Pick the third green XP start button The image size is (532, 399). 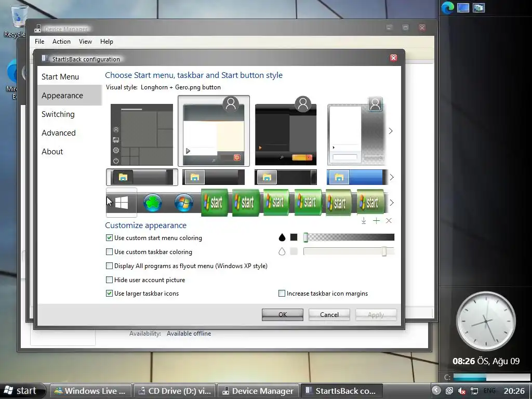276,203
